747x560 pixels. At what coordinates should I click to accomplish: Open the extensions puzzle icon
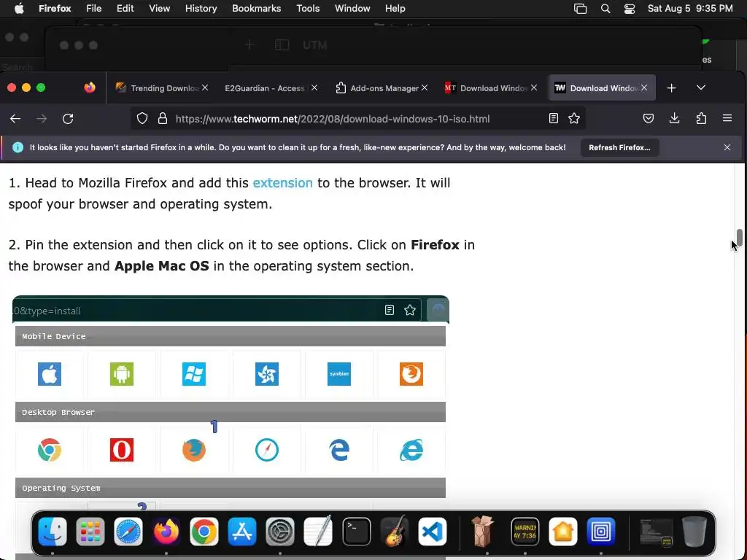(x=701, y=119)
